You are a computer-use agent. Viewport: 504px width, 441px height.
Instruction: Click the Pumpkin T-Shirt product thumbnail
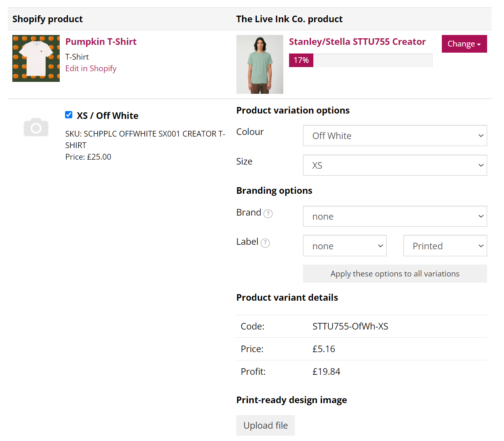pyautogui.click(x=36, y=58)
